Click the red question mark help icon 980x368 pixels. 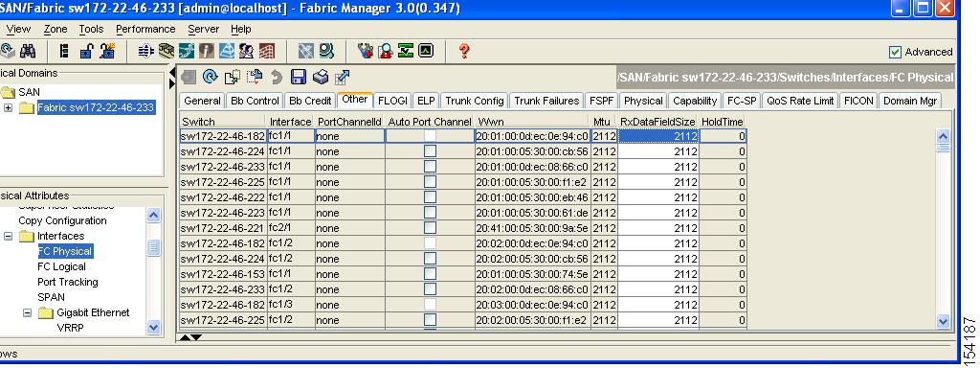click(464, 51)
